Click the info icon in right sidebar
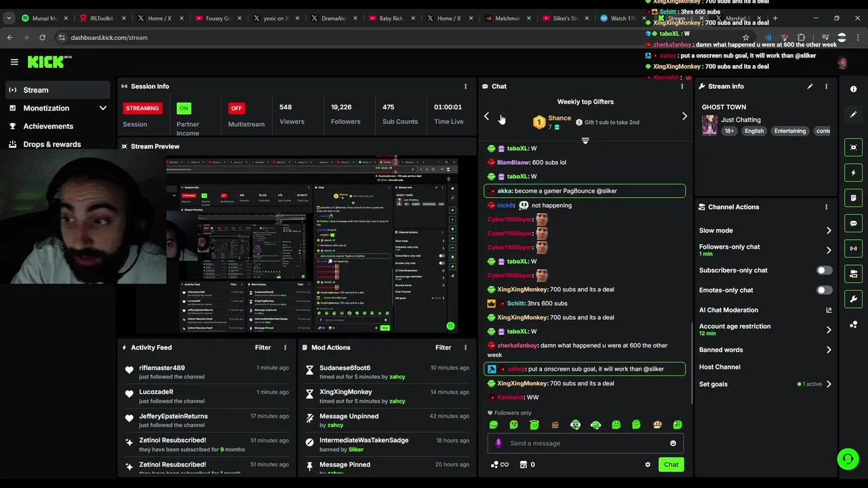868x488 pixels. tap(853, 89)
